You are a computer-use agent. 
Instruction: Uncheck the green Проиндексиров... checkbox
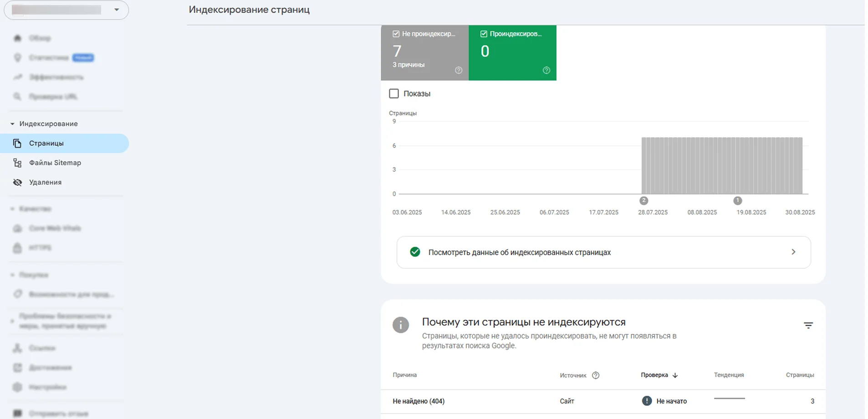[x=484, y=34]
